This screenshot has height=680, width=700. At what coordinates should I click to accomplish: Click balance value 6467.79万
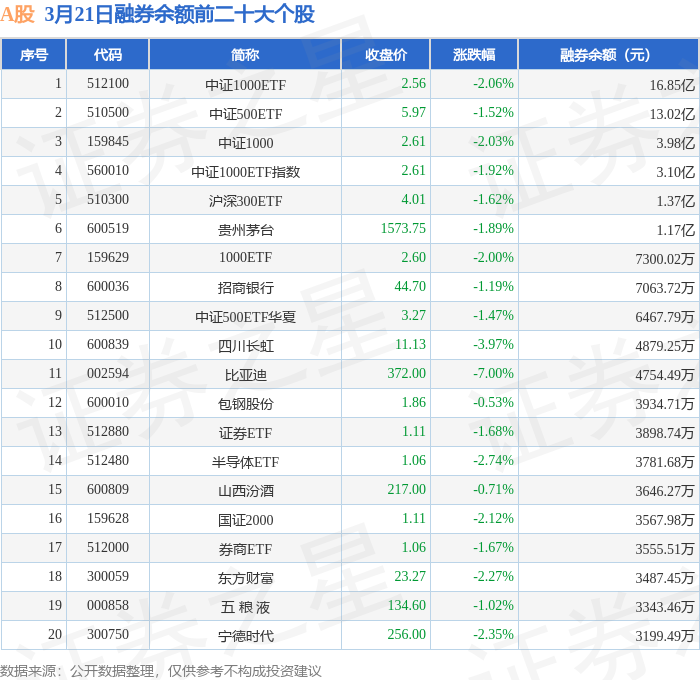(x=665, y=317)
